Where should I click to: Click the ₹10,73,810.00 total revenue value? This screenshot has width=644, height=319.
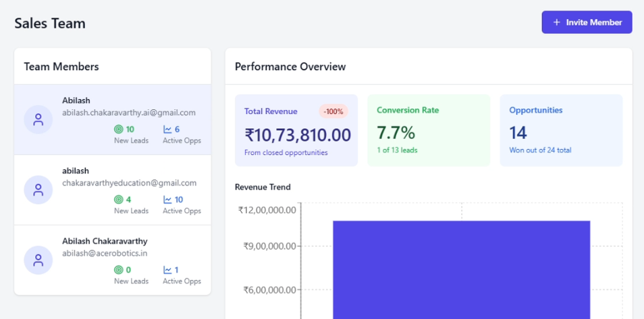tap(298, 135)
